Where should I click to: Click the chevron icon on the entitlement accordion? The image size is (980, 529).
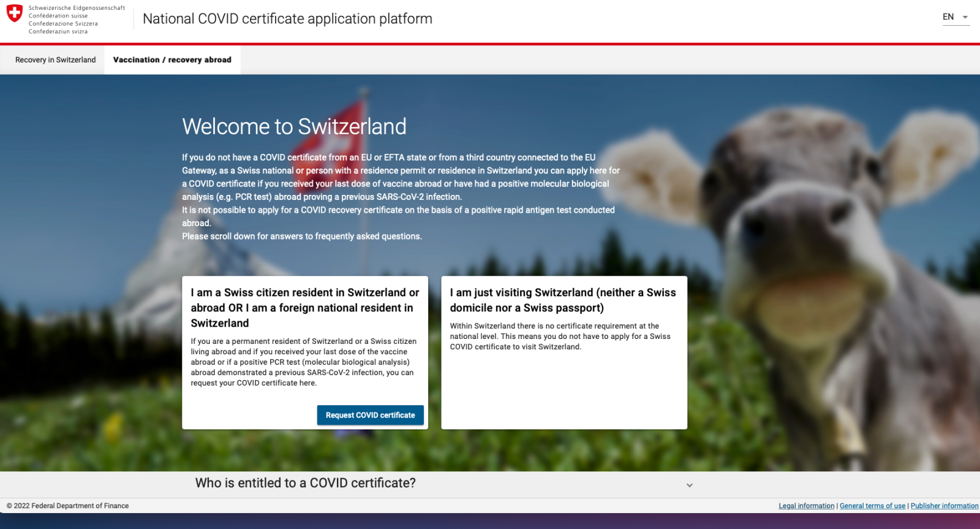(689, 485)
